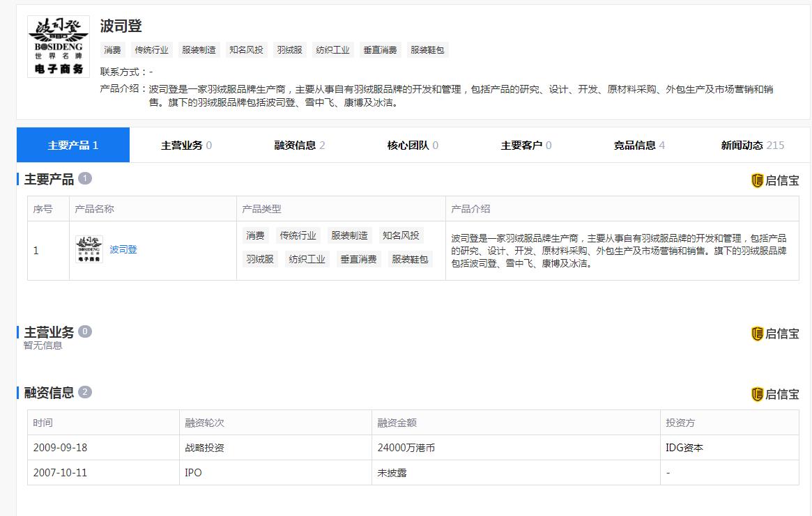Select the 羽绒服 tag in the header

(289, 49)
